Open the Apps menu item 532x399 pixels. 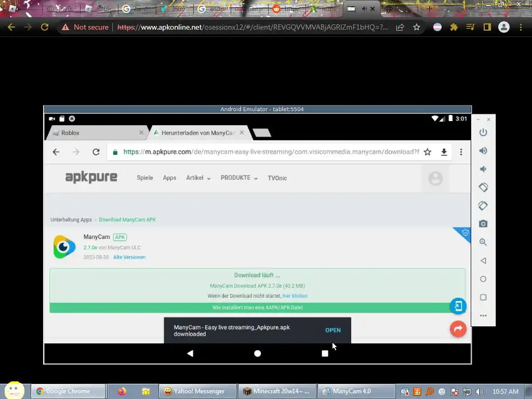[169, 178]
